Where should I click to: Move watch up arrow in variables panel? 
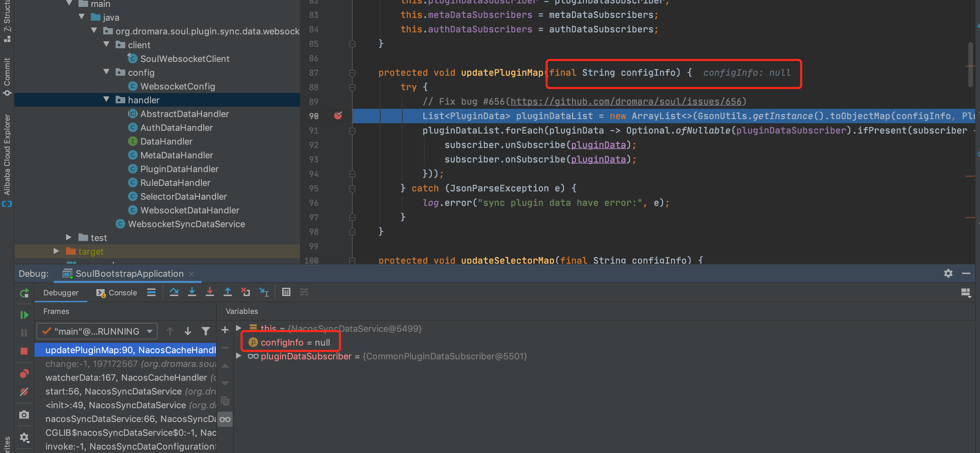225,366
